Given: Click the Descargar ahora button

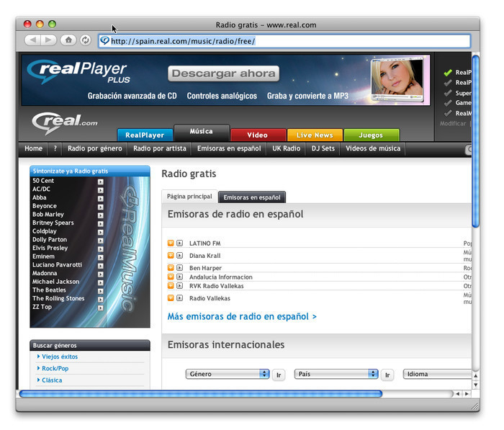Looking at the screenshot, I should (223, 73).
